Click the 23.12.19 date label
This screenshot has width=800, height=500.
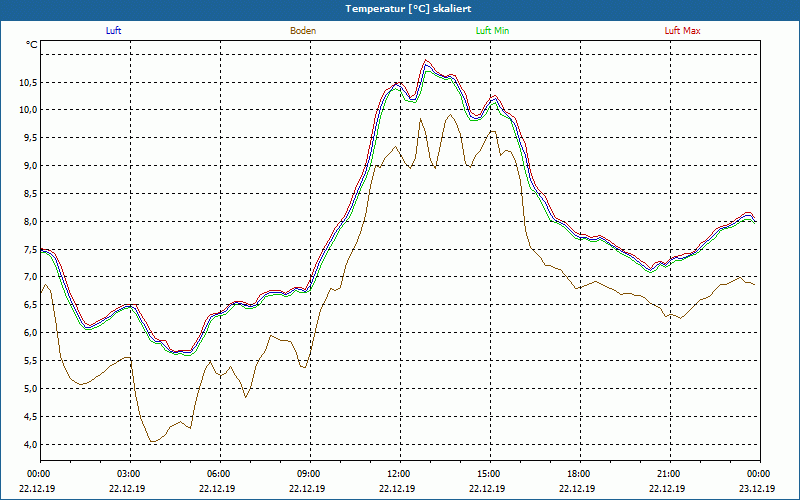point(757,489)
